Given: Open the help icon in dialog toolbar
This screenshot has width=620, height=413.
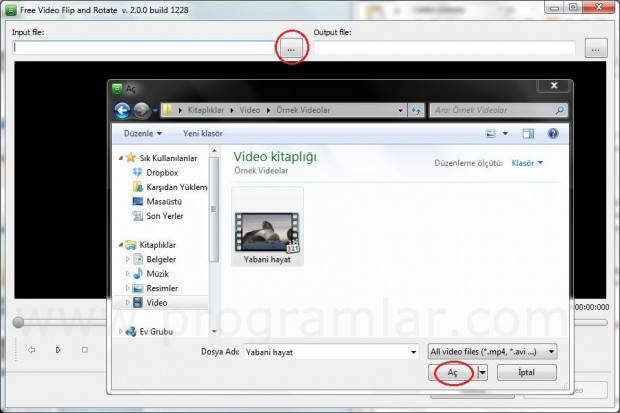Looking at the screenshot, I should [553, 133].
